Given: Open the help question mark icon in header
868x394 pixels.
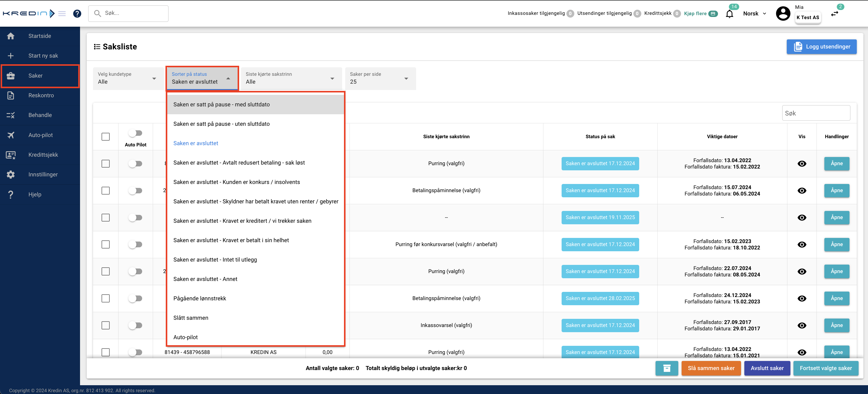Looking at the screenshot, I should pyautogui.click(x=77, y=13).
